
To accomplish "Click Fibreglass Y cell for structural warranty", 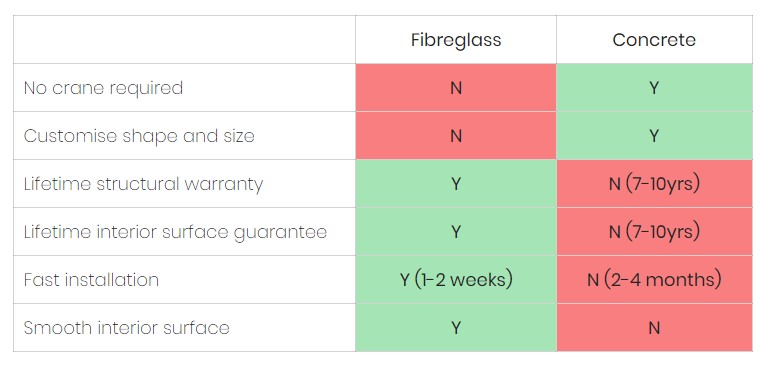I will pyautogui.click(x=456, y=184).
